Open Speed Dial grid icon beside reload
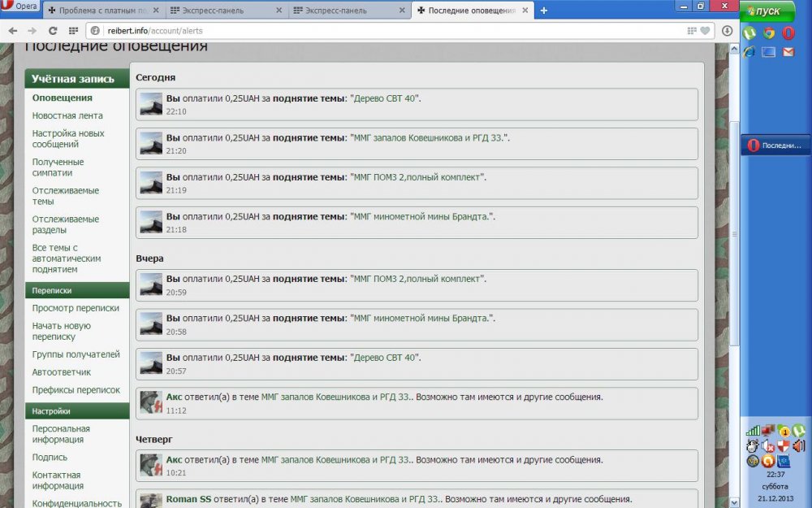Screen dimensions: 812x508 [73, 31]
